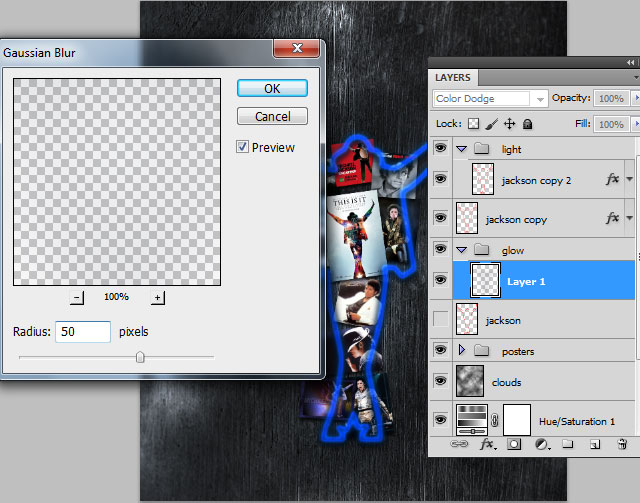640x503 pixels.
Task: Click the 100% zoom value in dialog
Action: tap(116, 296)
